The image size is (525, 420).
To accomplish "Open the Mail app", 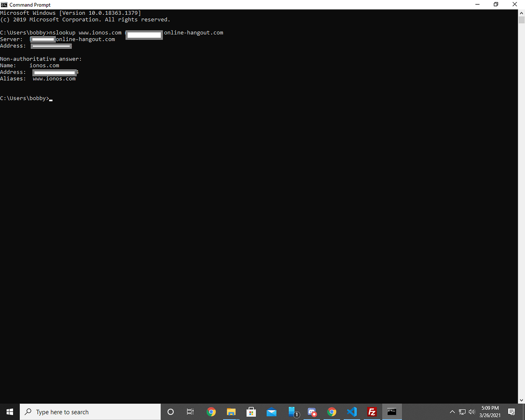I will (271, 412).
